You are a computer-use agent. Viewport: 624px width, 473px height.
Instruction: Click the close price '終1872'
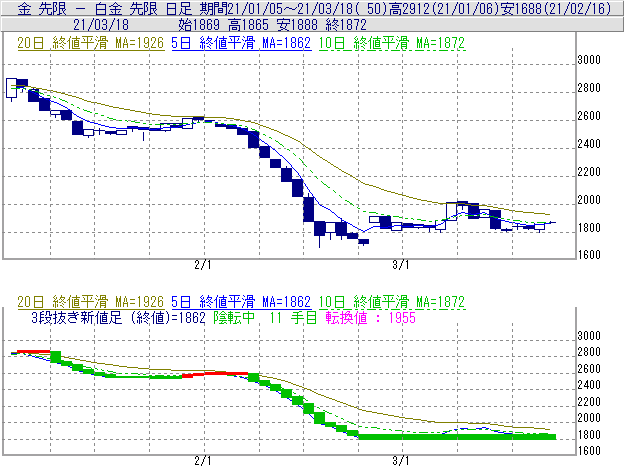(x=346, y=25)
